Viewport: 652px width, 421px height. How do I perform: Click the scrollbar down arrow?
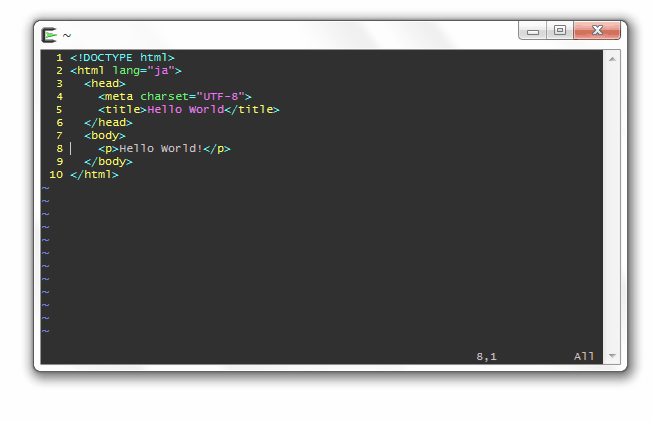[612, 356]
